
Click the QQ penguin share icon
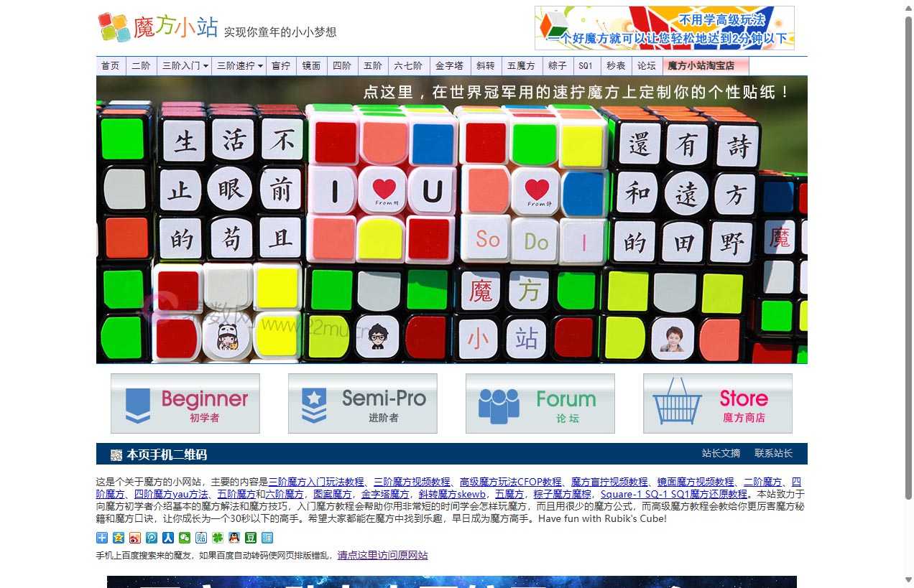pyautogui.click(x=234, y=538)
